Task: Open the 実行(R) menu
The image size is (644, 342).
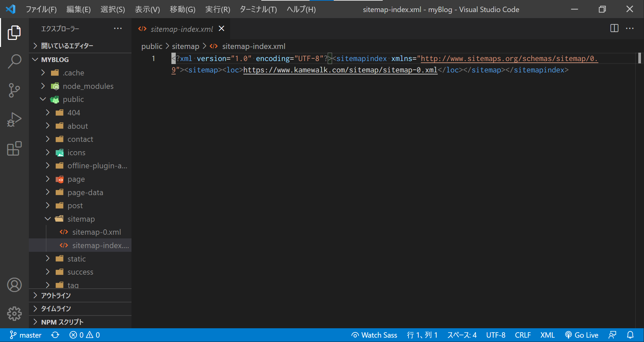Action: click(x=218, y=9)
